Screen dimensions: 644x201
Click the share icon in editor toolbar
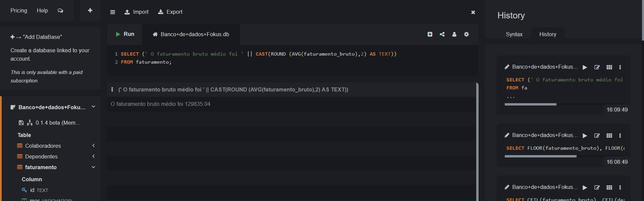[442, 34]
